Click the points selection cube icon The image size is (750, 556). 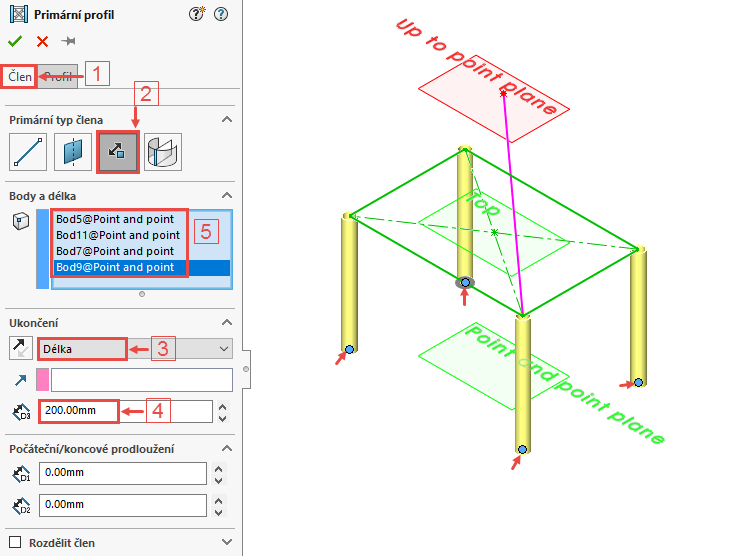[21, 221]
